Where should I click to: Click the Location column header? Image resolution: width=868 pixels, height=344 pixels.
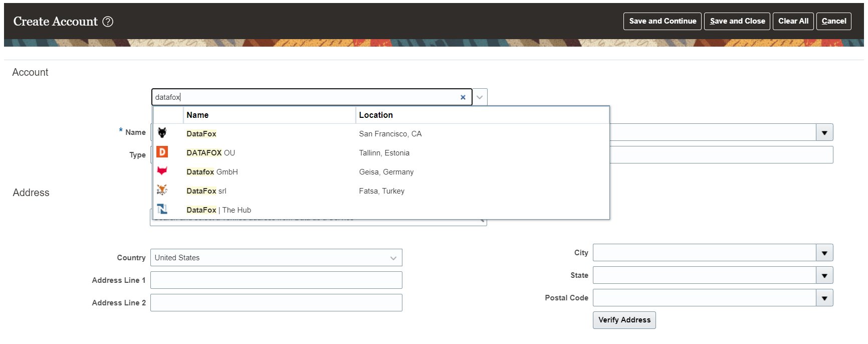pyautogui.click(x=483, y=115)
